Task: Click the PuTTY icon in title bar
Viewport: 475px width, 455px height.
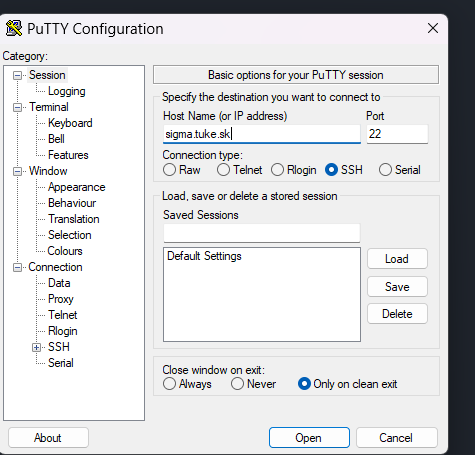Action: [x=14, y=29]
